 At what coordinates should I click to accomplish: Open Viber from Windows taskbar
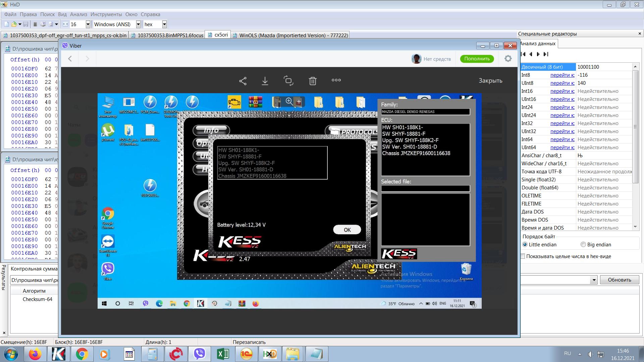(x=200, y=354)
